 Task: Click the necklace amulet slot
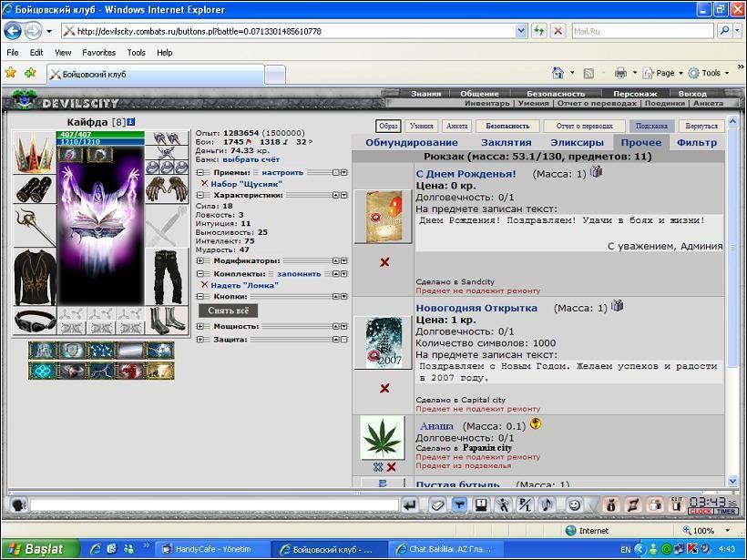click(x=167, y=153)
